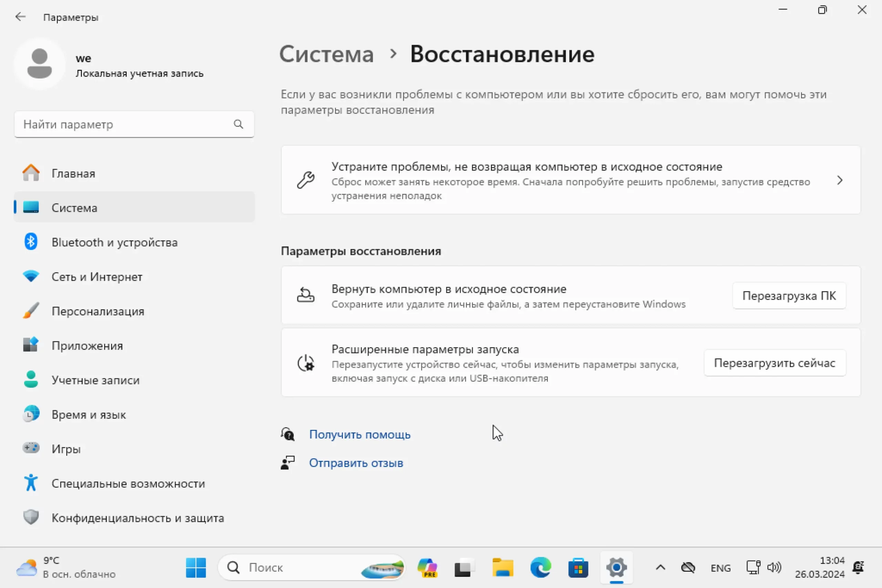
Task: Open Microsoft Edge from taskbar
Action: [x=540, y=567]
